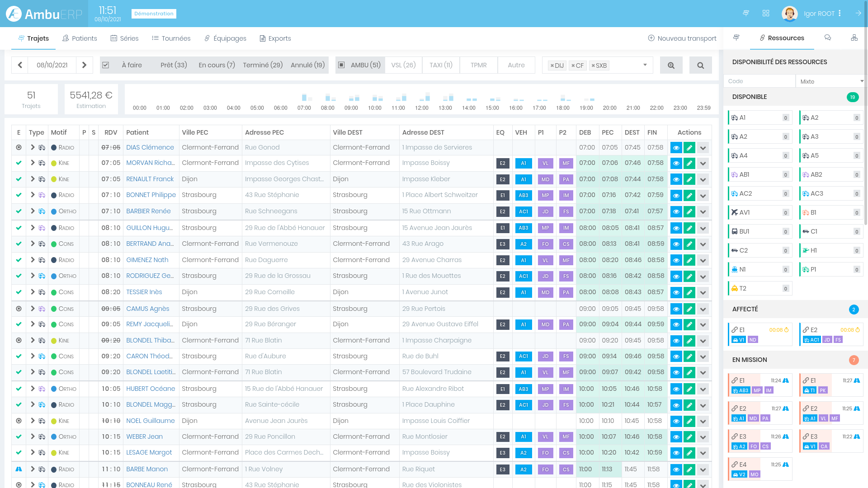868x488 pixels.
Task: Open the agency filter dropdown arrow
Action: coord(645,65)
